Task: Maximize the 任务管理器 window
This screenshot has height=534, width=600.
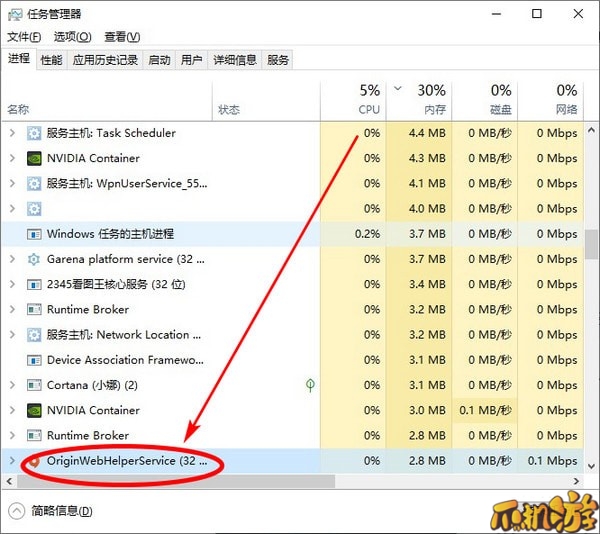Action: coord(537,14)
